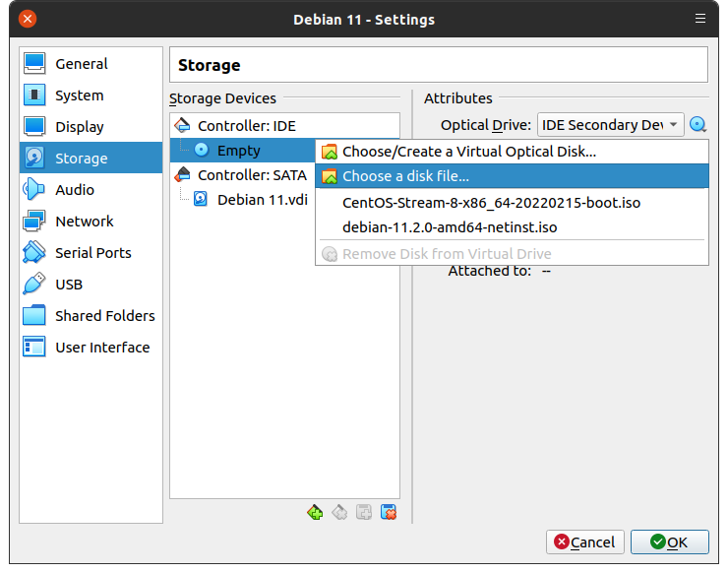This screenshot has width=728, height=573.
Task: Click the optical disk chooser icon
Action: tap(698, 125)
